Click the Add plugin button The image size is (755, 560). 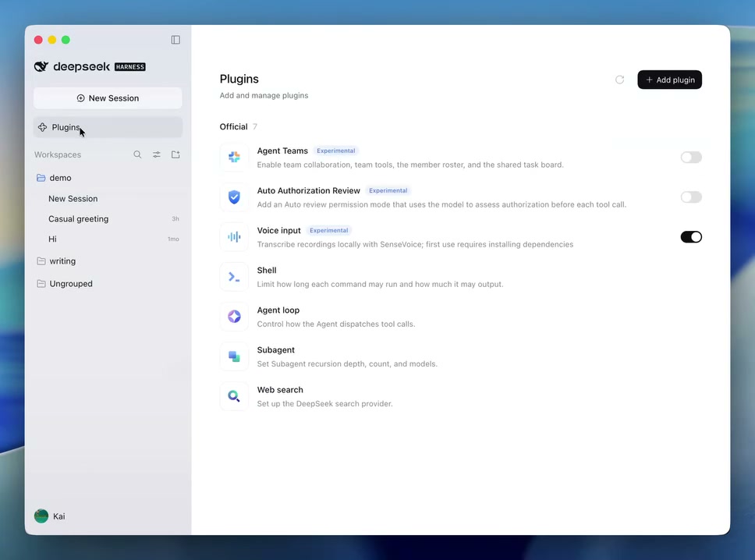coord(669,80)
